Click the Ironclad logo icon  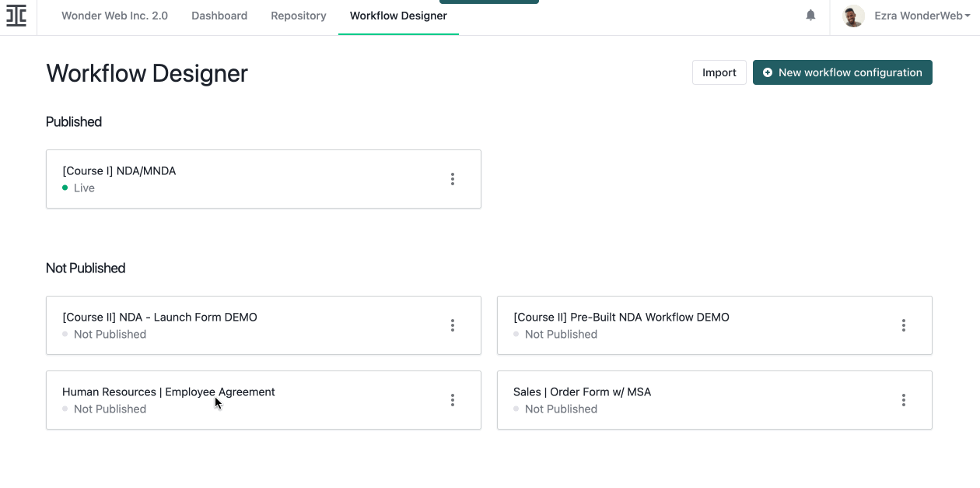tap(16, 16)
